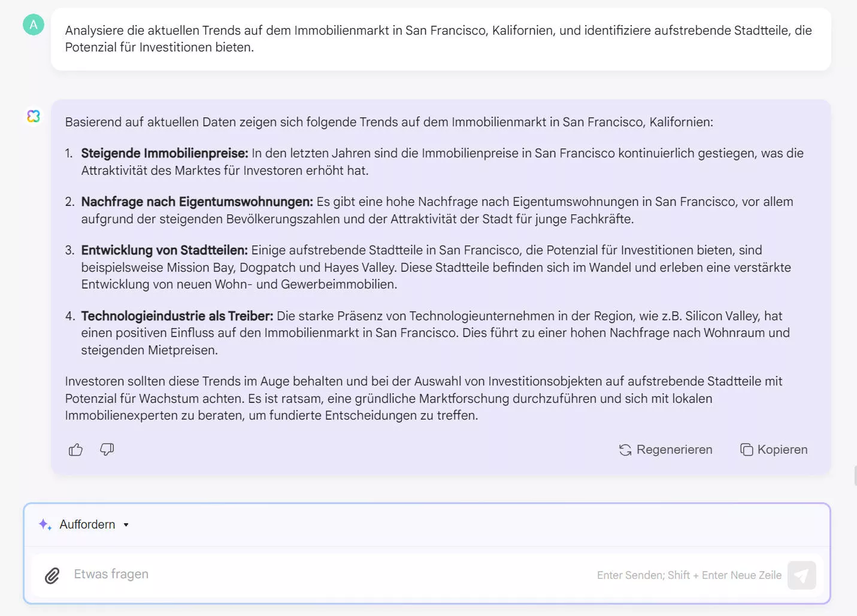Viewport: 857px width, 616px height.
Task: Send the message with the paper plane icon
Action: point(802,575)
